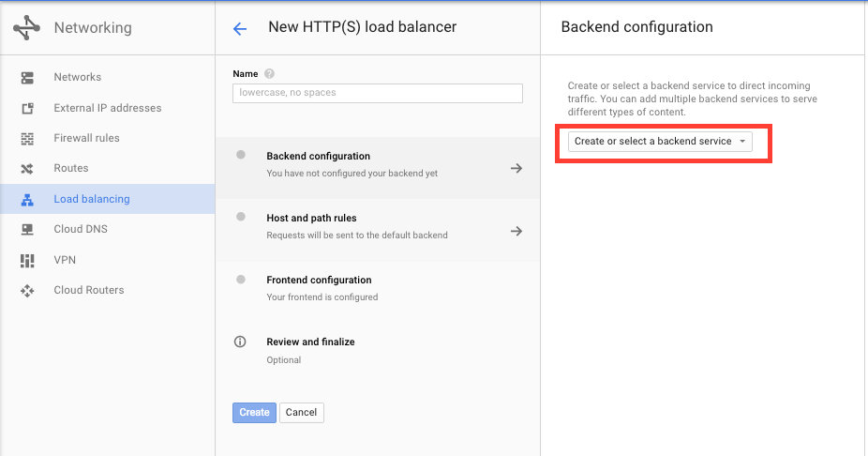Select the Review and finalize step
868x456 pixels.
[310, 342]
